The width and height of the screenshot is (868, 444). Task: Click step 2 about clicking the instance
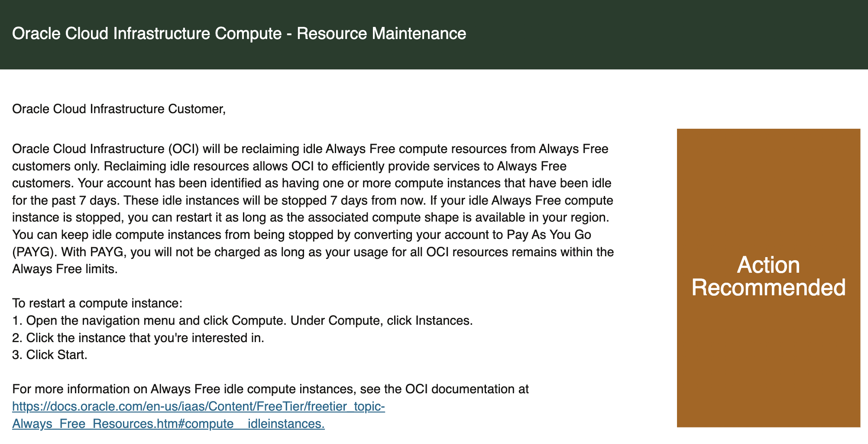(138, 338)
